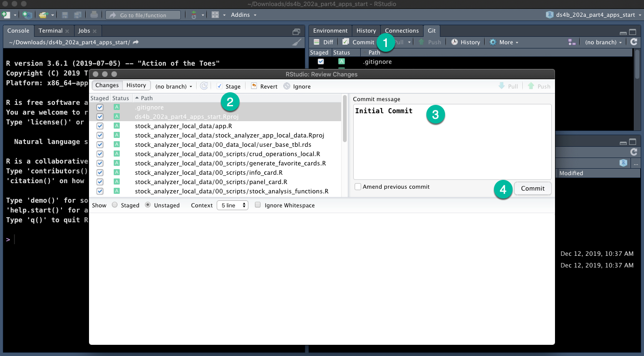Open the branch dropdown in Review Changes
The width and height of the screenshot is (644, 356).
click(x=174, y=86)
